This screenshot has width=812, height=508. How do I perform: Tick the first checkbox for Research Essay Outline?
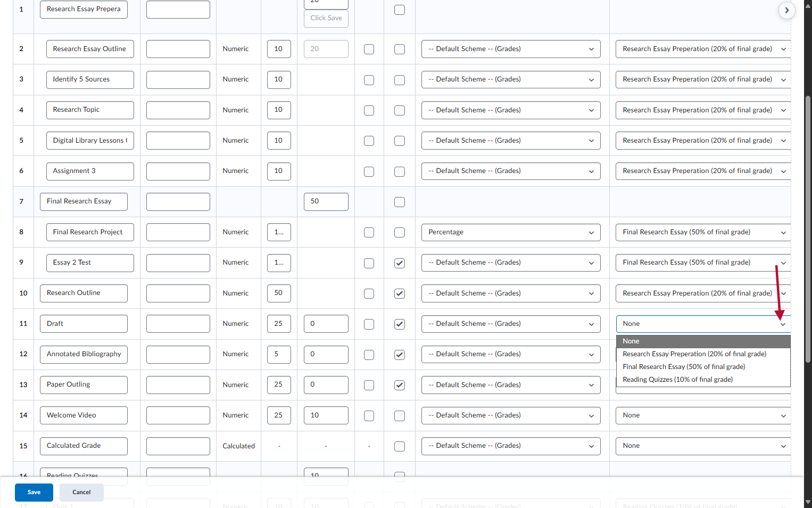369,49
